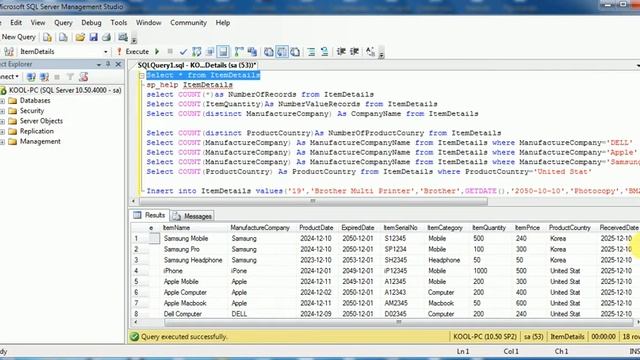Click the ManufactureCompany column header
Screen dimensions: 640x360
[260, 228]
